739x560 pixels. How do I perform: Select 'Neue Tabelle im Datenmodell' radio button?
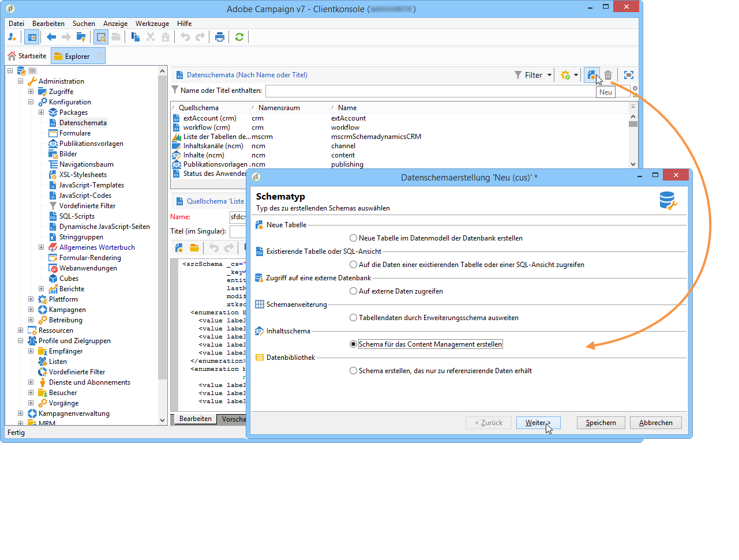353,238
